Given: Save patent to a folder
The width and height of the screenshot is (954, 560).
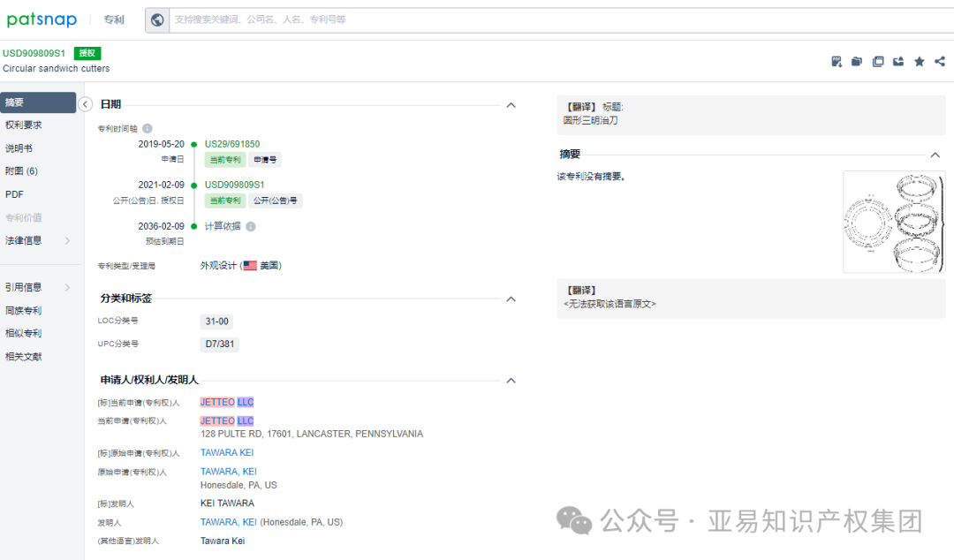Looking at the screenshot, I should (856, 61).
